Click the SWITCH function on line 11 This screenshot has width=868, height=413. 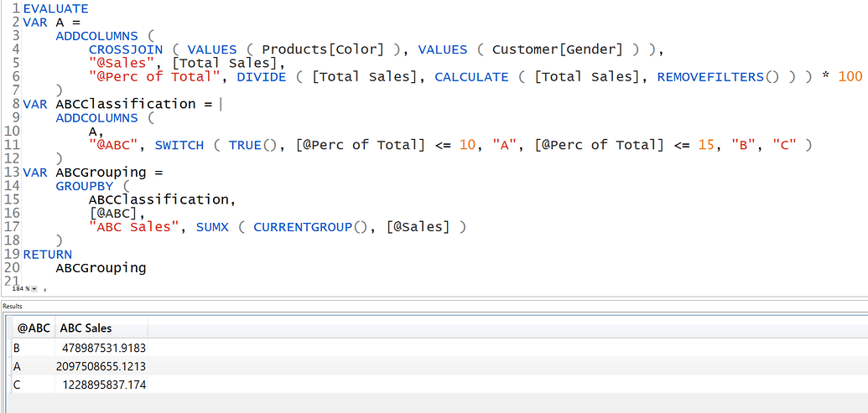(x=179, y=145)
